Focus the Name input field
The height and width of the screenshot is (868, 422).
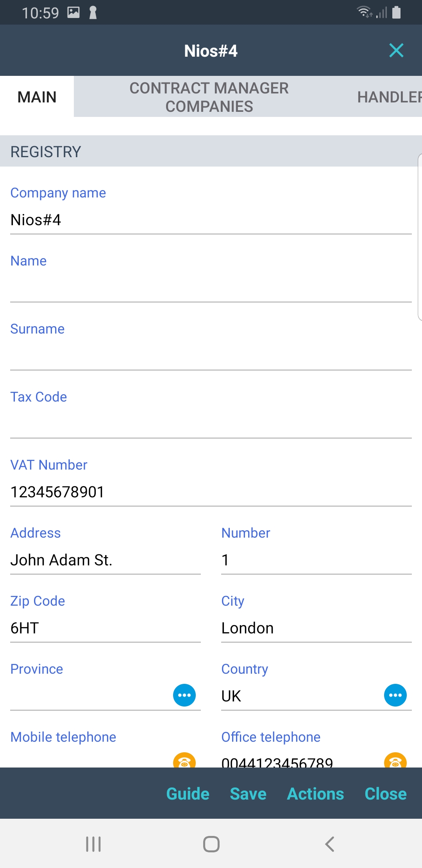[211, 288]
